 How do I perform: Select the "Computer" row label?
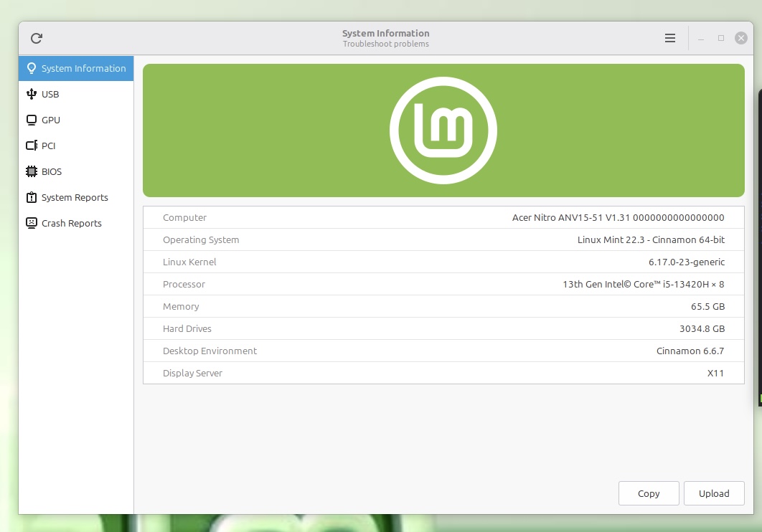click(184, 217)
